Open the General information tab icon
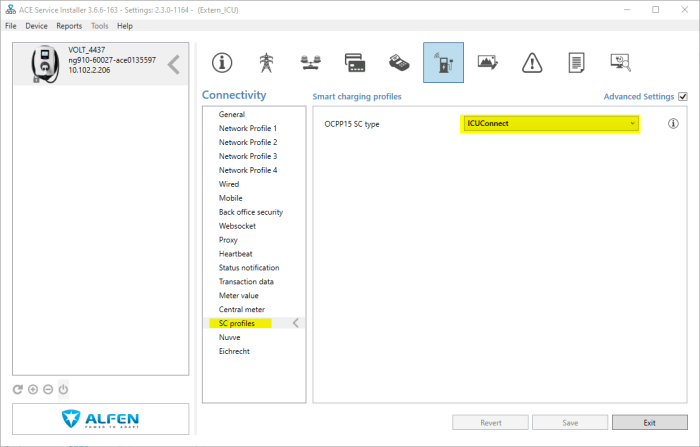The width and height of the screenshot is (700, 447). pyautogui.click(x=222, y=62)
